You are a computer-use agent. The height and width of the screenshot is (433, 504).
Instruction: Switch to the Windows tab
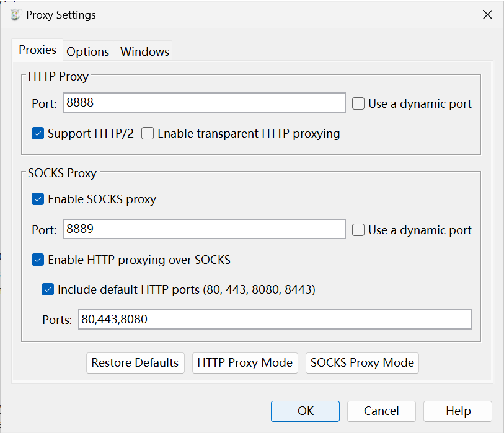pos(144,52)
